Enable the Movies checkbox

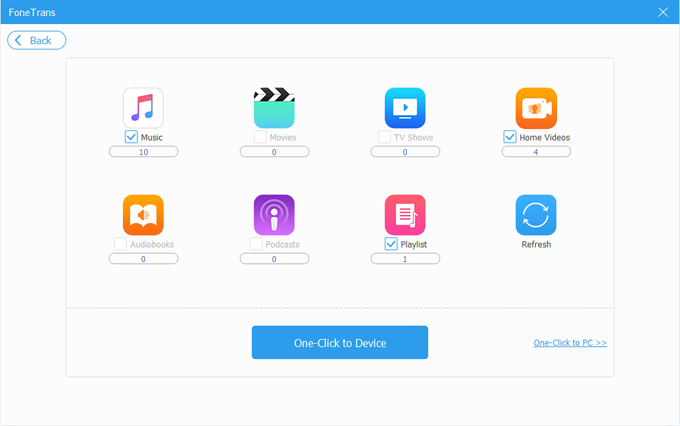pyautogui.click(x=260, y=137)
